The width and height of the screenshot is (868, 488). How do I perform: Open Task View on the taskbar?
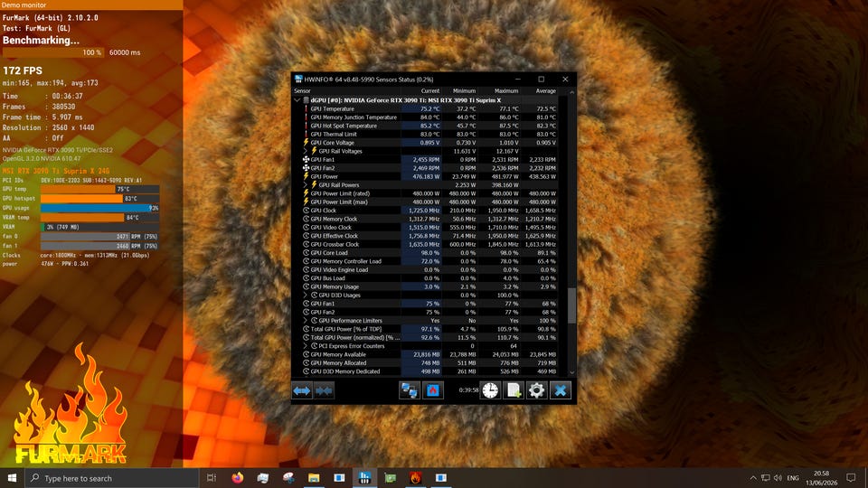coord(212,477)
